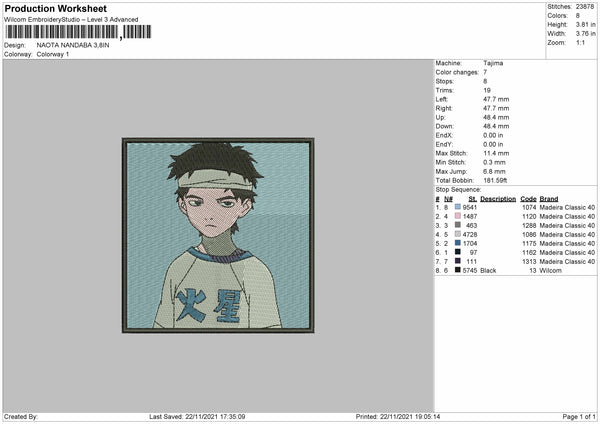Click Up value '48.4 mm'
Screen dimensions: 600x424
coord(496,117)
